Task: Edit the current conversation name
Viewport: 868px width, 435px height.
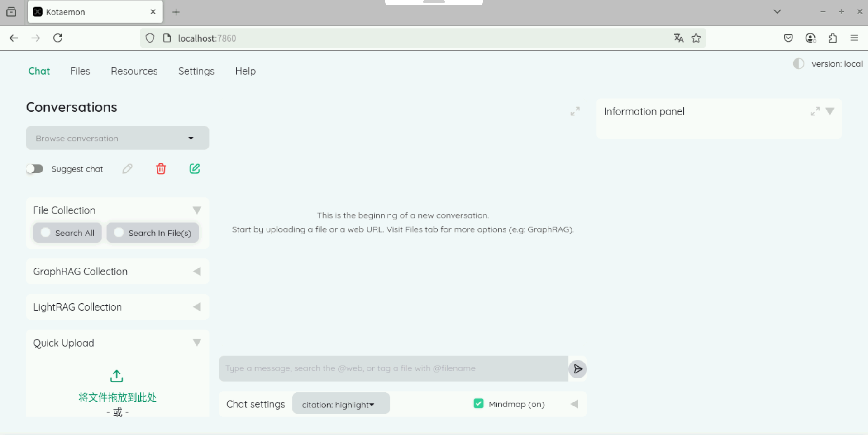Action: pos(127,168)
